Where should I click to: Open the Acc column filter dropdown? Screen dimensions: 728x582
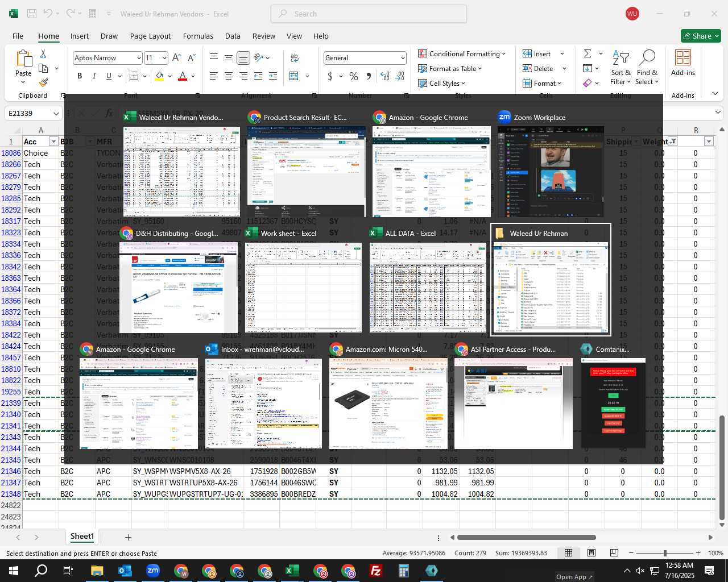[53, 142]
